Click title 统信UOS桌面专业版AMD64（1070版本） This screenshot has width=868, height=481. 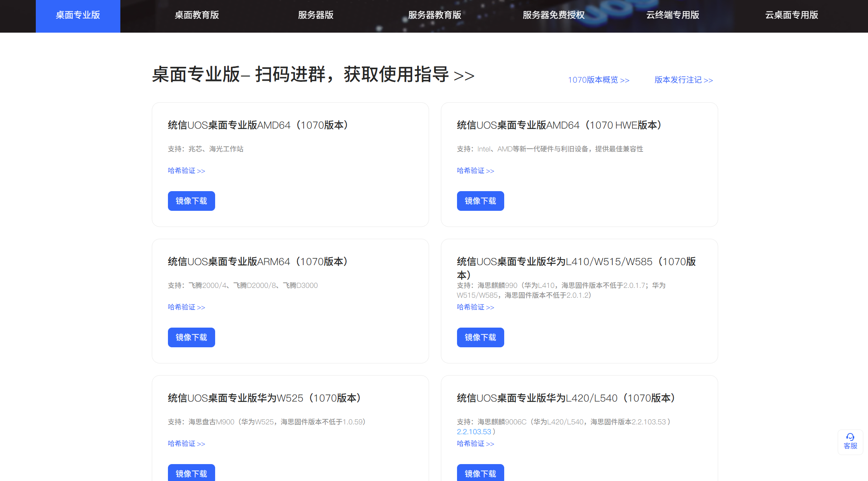[x=258, y=125]
